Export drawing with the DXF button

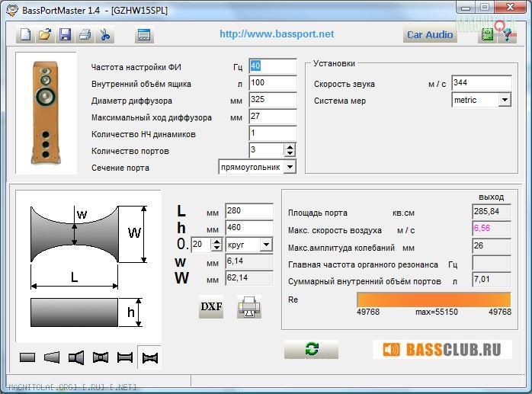[x=211, y=307]
